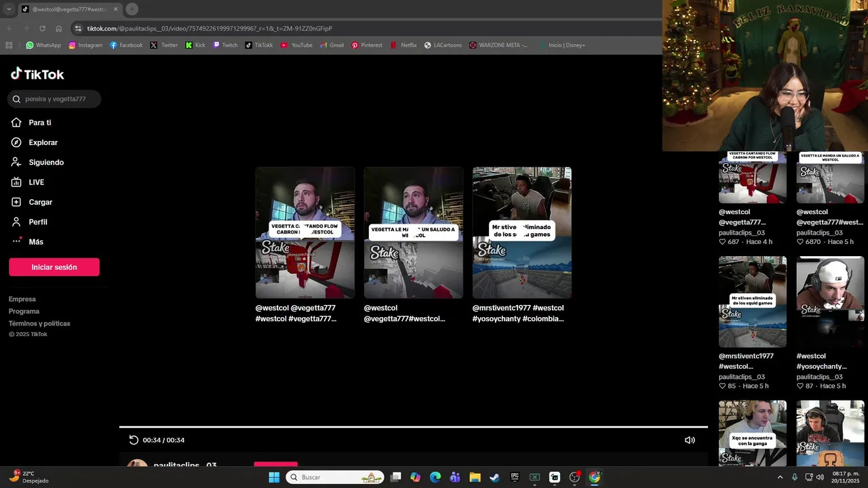Open Inicio Disney+ bookmark
Image resolution: width=868 pixels, height=488 pixels.
click(x=561, y=45)
